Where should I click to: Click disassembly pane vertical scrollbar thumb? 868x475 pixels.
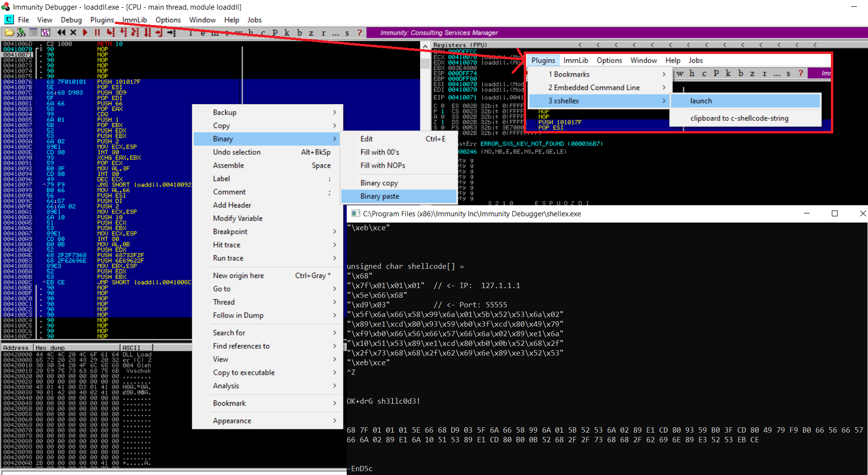coord(425,64)
